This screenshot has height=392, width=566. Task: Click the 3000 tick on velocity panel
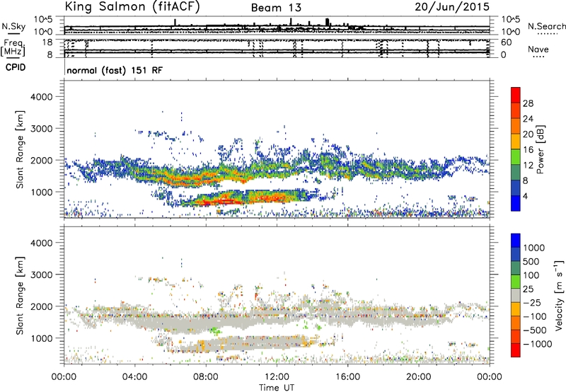click(41, 275)
